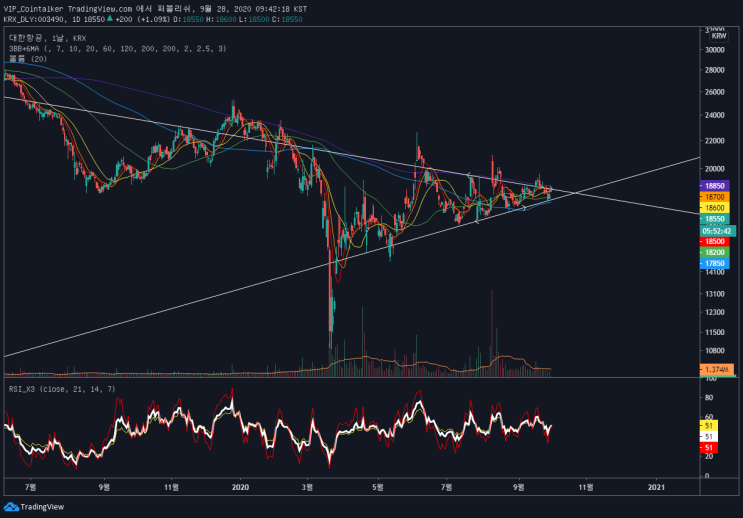Click the blue 17850 price tag
The image size is (743, 518).
pyautogui.click(x=714, y=263)
